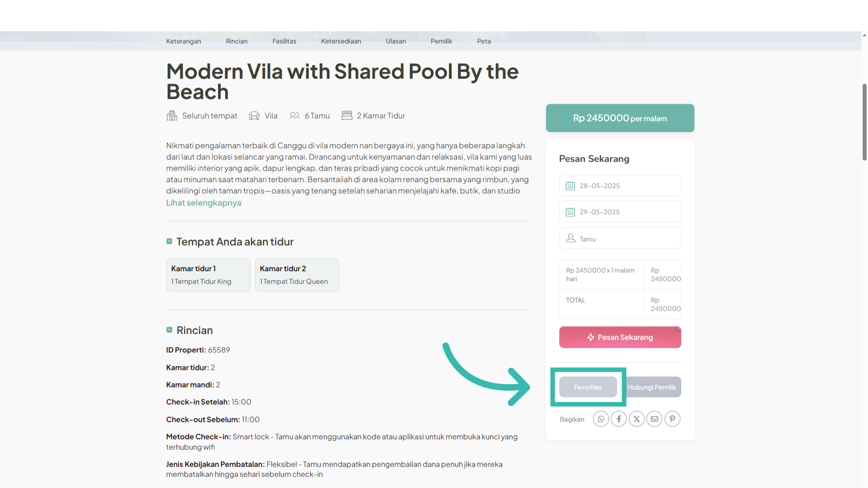This screenshot has width=868, height=488.
Task: Switch to the Ketersediaan tab
Action: [x=341, y=41]
